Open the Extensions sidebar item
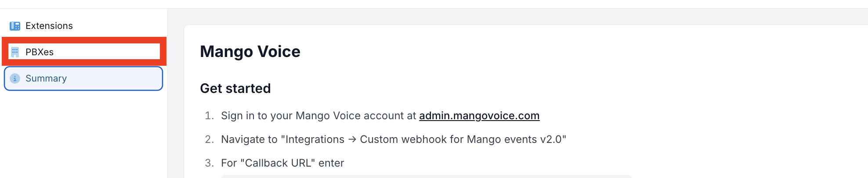This screenshot has width=868, height=178. 83,26
